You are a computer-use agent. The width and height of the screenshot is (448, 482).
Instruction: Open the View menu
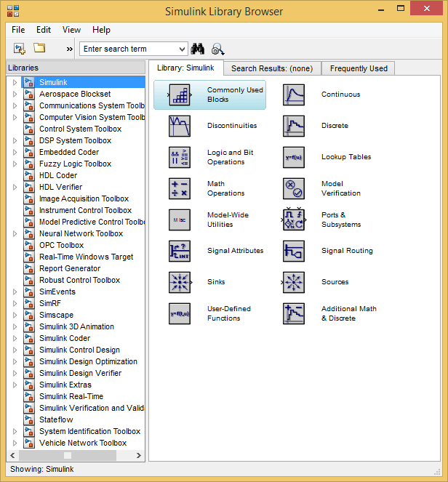tap(71, 30)
